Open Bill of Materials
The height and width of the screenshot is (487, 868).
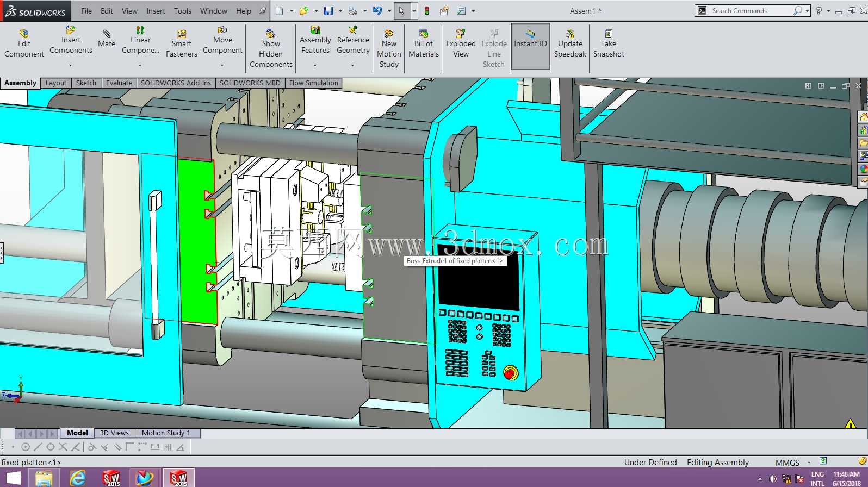pyautogui.click(x=424, y=43)
